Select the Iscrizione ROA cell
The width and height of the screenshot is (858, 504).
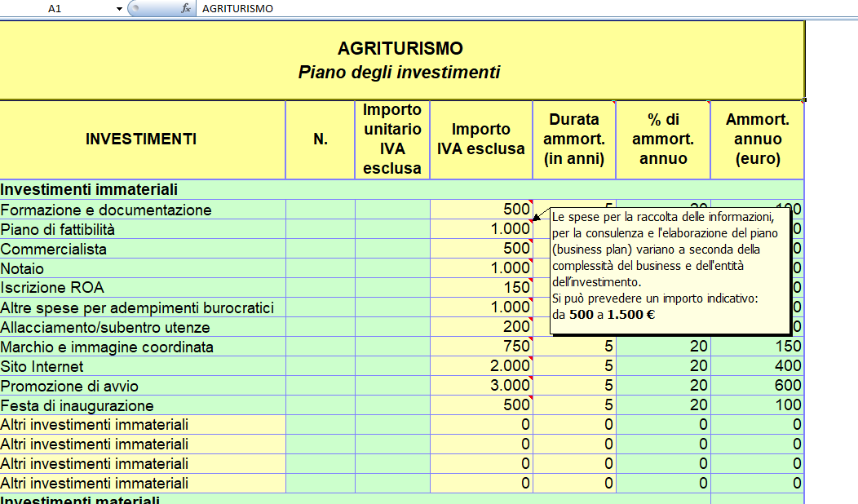pyautogui.click(x=142, y=288)
